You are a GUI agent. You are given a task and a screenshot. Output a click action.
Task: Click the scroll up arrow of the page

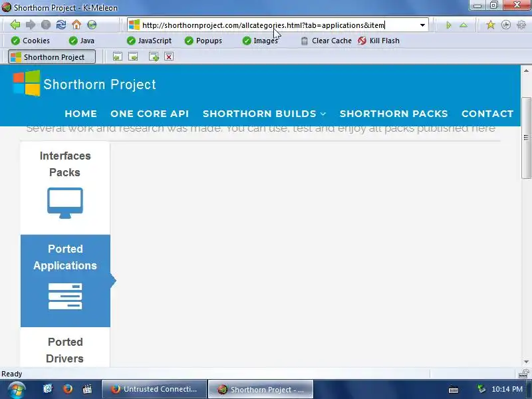(526, 70)
